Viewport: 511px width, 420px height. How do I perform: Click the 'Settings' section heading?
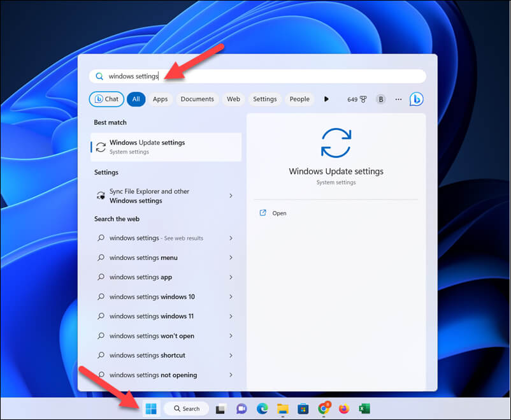[106, 173]
